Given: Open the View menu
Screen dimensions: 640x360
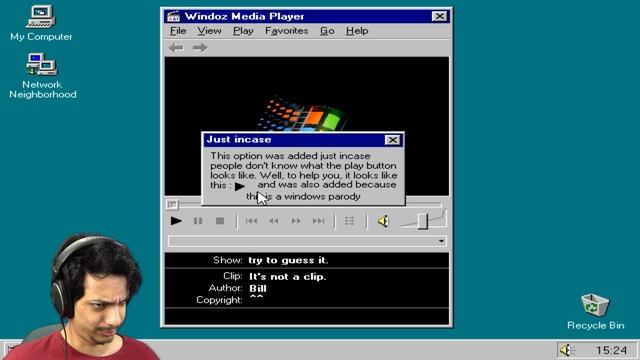Looking at the screenshot, I should point(209,31).
